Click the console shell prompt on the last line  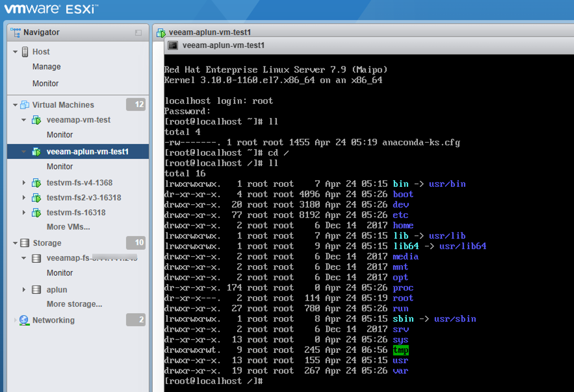click(x=214, y=381)
